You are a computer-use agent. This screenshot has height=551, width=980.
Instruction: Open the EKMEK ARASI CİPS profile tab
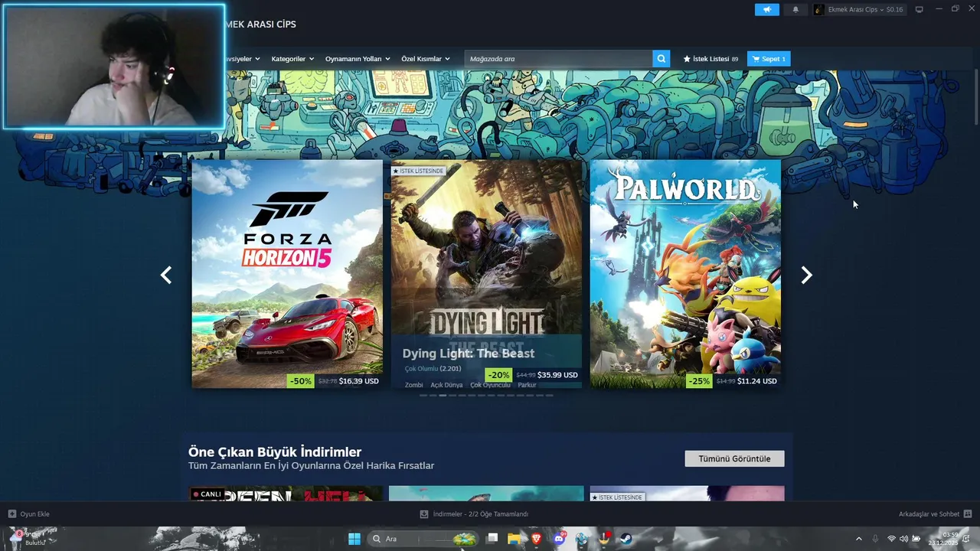(260, 24)
